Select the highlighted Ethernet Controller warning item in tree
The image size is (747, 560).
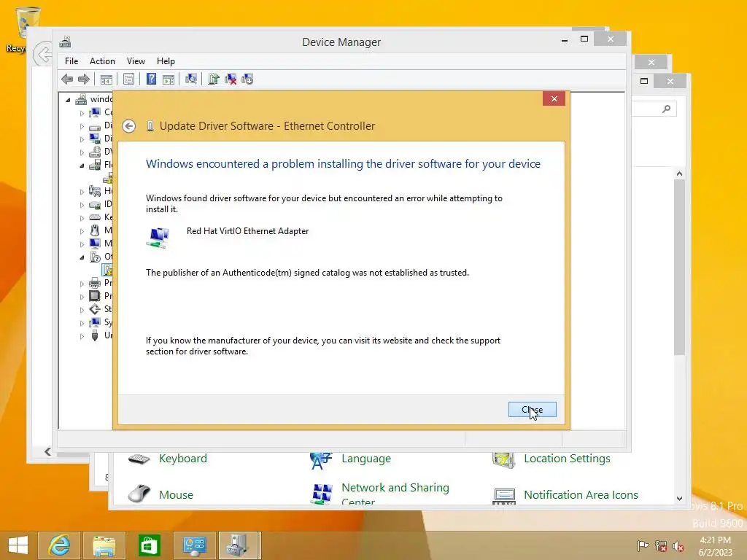108,270
